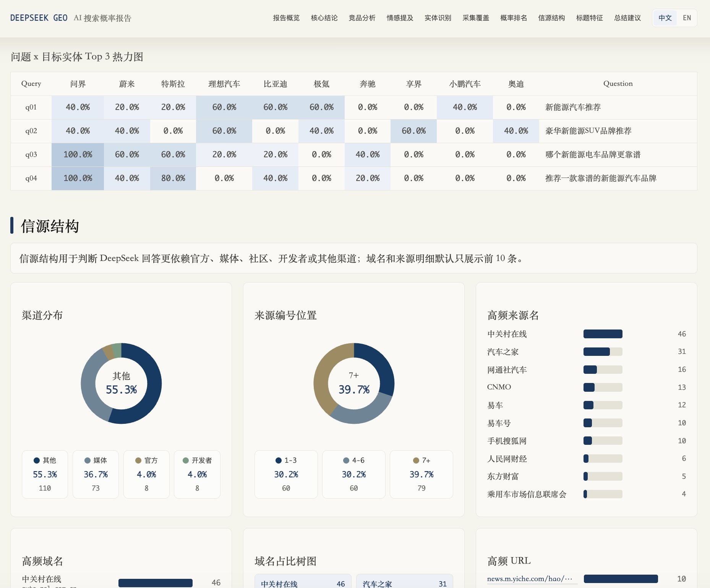Open the news.m.yiche.com URL link
The height and width of the screenshot is (588, 710).
tap(530, 579)
